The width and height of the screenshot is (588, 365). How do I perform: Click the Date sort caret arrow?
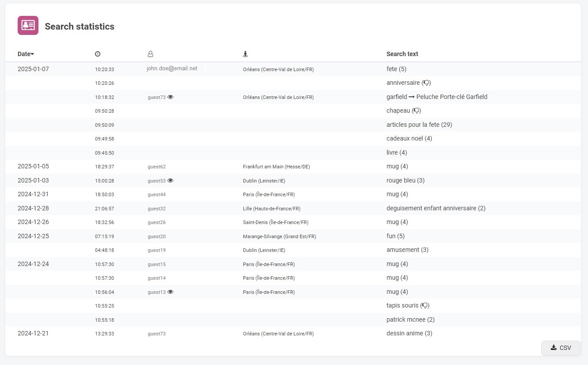[x=32, y=54]
